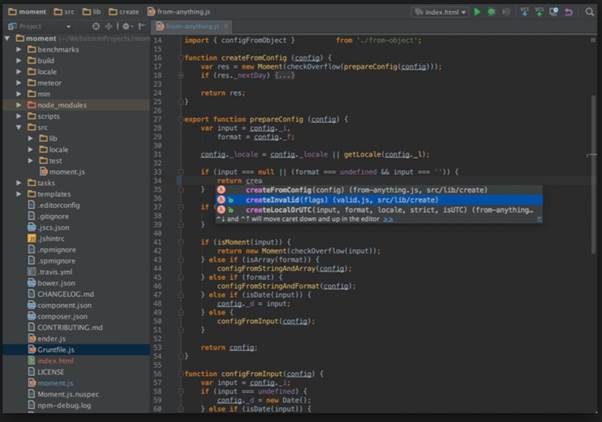Expand the lib folder under src
This screenshot has width=602, height=422.
point(30,138)
